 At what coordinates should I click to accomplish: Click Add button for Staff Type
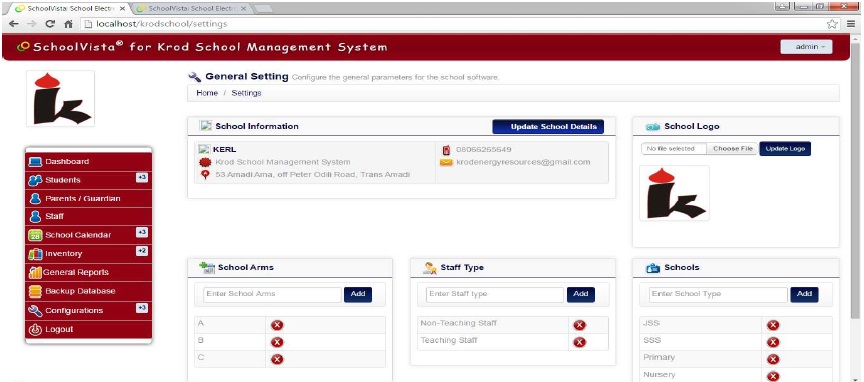click(x=581, y=294)
